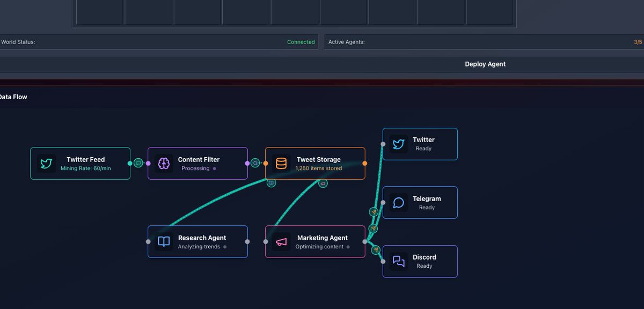Click the Telegram node's input handle

pyautogui.click(x=383, y=203)
